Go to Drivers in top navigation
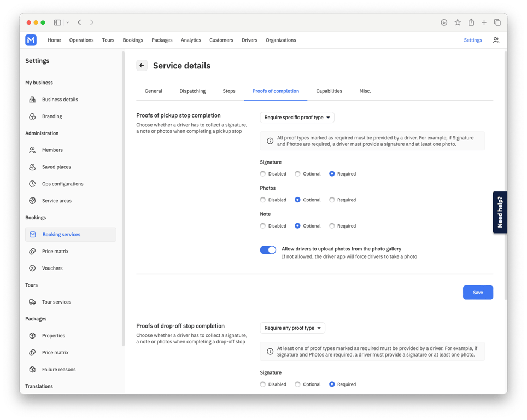Viewport: 527px width, 420px height. [x=249, y=40]
